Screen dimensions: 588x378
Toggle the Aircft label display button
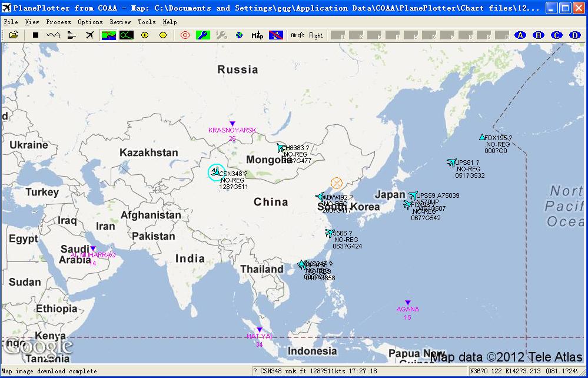[298, 35]
